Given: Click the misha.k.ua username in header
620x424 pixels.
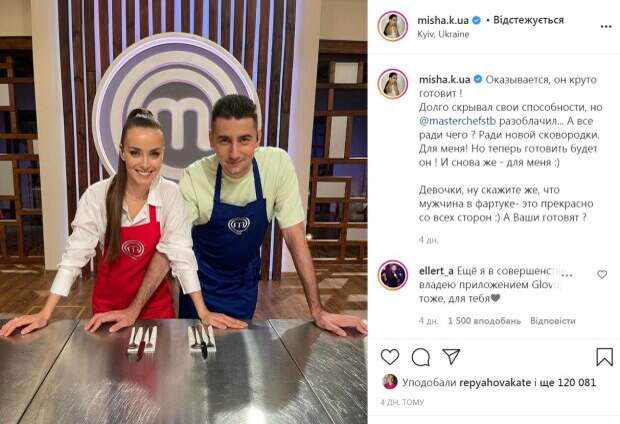Looking at the screenshot, I should 443,20.
